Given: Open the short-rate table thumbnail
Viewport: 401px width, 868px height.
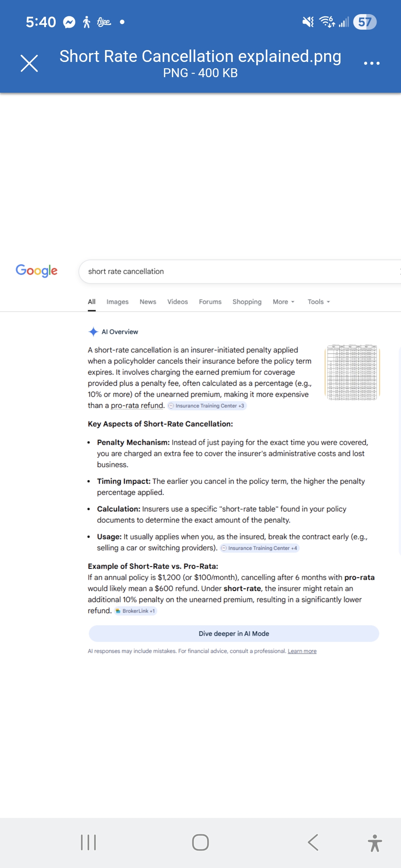Looking at the screenshot, I should pyautogui.click(x=352, y=372).
